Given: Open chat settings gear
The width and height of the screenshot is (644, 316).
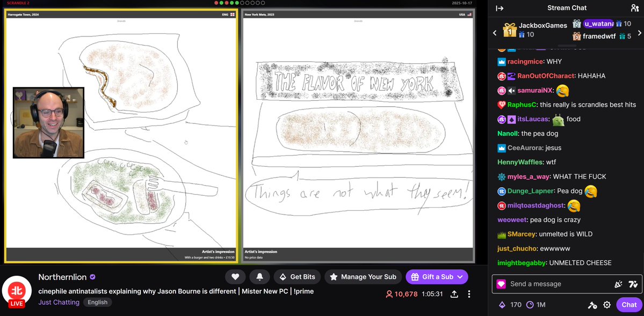Looking at the screenshot, I should 606,305.
